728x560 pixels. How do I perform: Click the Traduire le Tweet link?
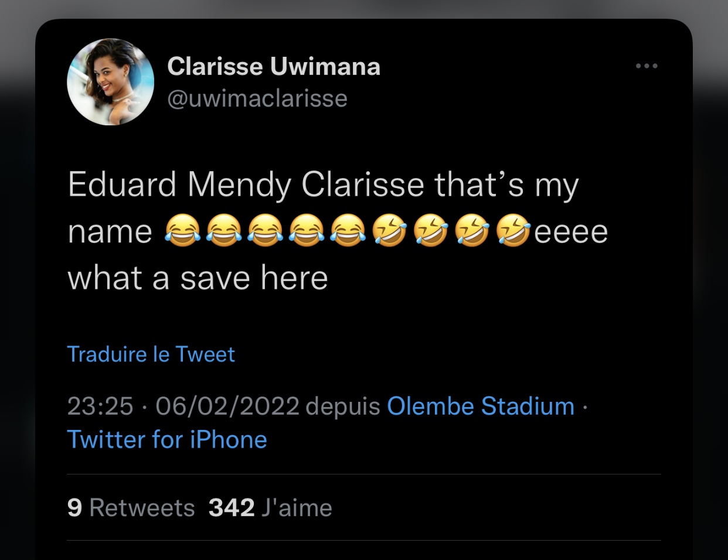pos(151,354)
